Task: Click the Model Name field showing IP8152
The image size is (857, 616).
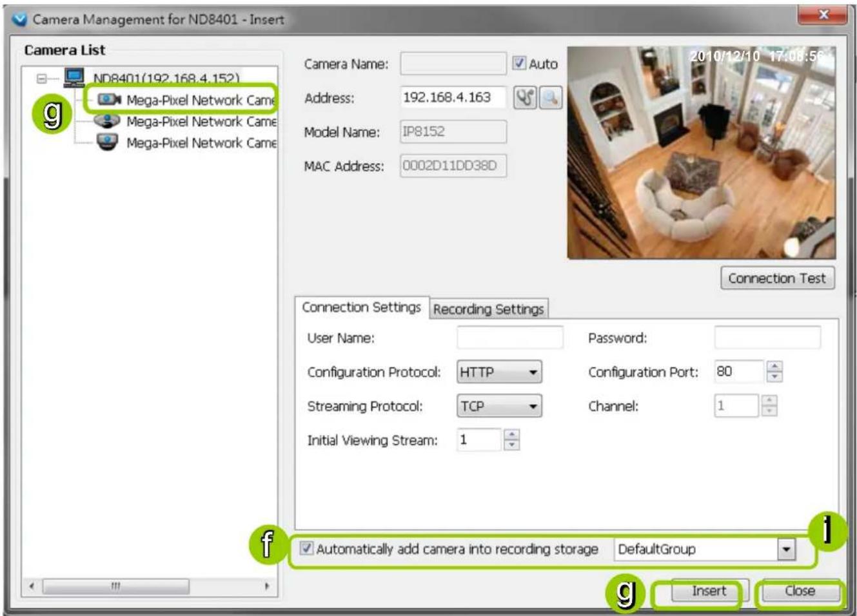Action: pyautogui.click(x=453, y=131)
